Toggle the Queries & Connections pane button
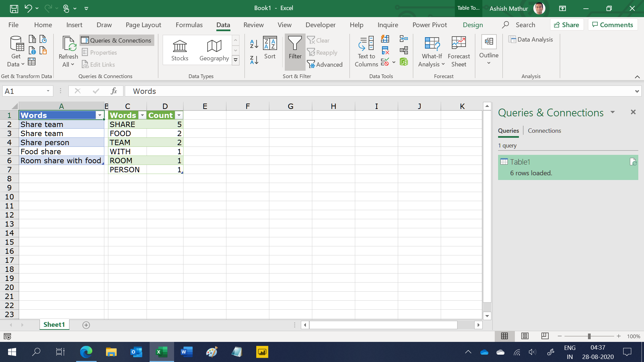Viewport: 644px width, 362px height. pyautogui.click(x=117, y=40)
